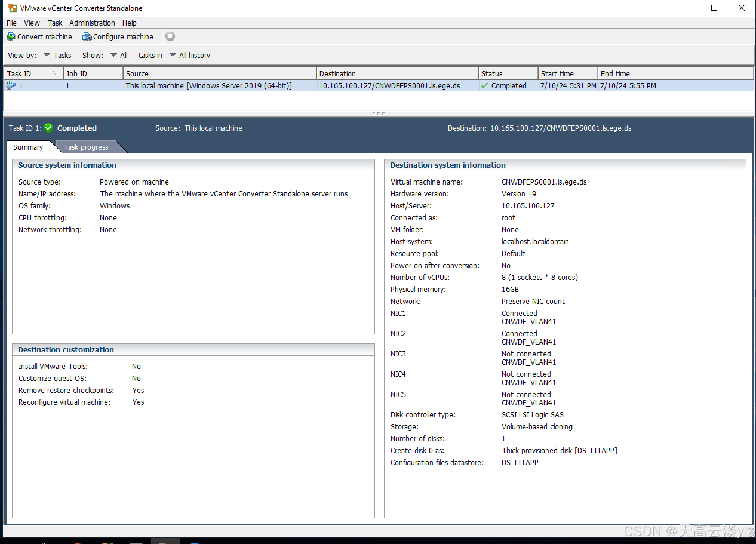Click the Destination column header
This screenshot has width=756, height=544.
pos(398,73)
